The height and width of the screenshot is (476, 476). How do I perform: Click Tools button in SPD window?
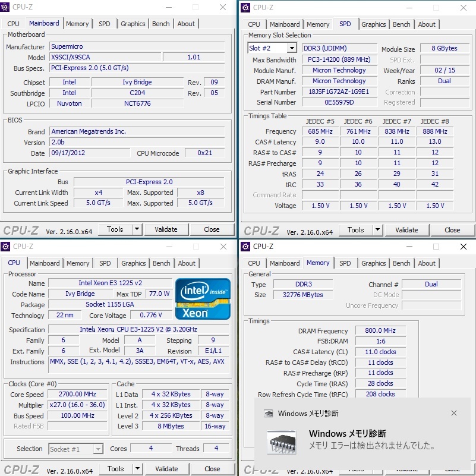tap(355, 230)
